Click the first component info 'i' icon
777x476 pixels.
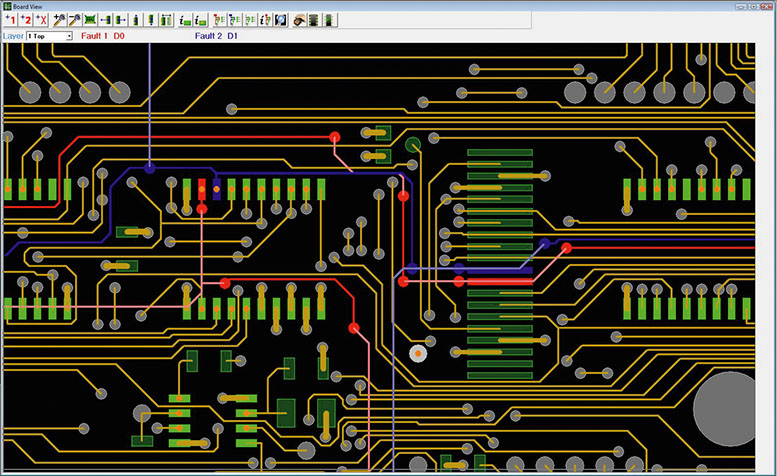tap(185, 20)
